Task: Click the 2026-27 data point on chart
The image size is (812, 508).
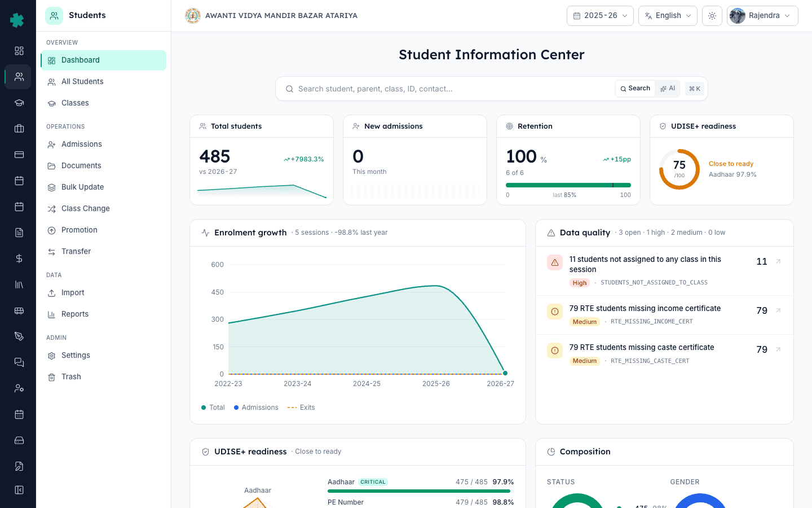Action: [505, 373]
